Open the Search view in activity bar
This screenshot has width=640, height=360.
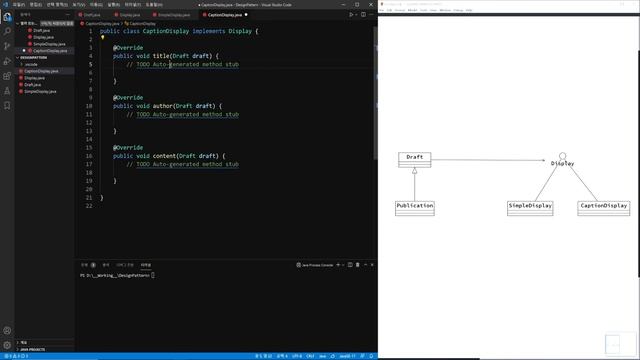[7, 31]
